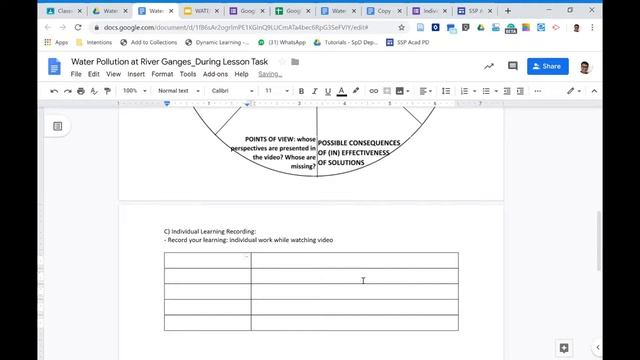Open the File menu
Viewport: 640px width, 360px height.
(76, 74)
